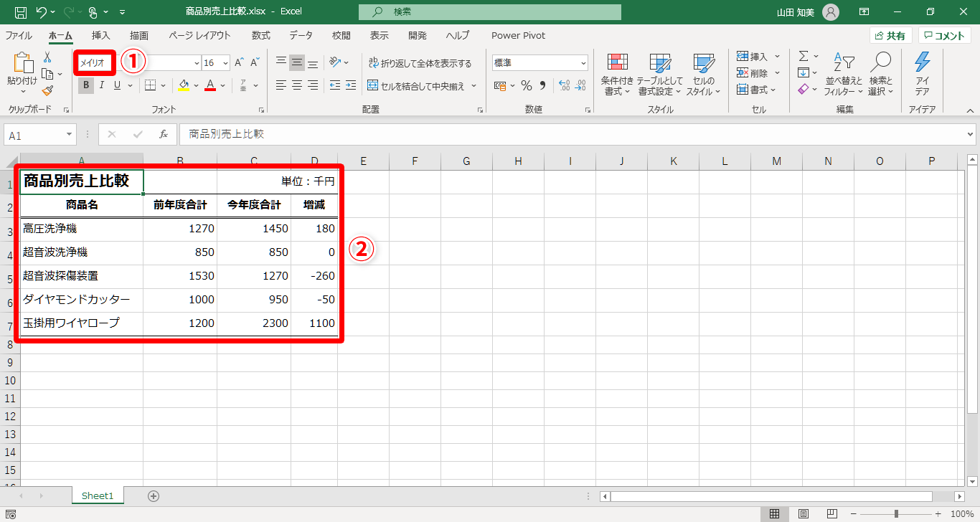Click the Clear eraser icon

[x=804, y=90]
